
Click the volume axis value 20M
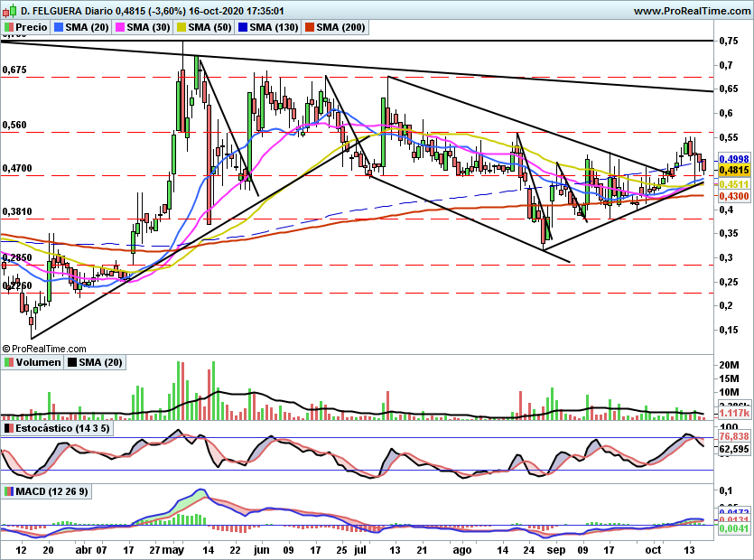(x=729, y=365)
